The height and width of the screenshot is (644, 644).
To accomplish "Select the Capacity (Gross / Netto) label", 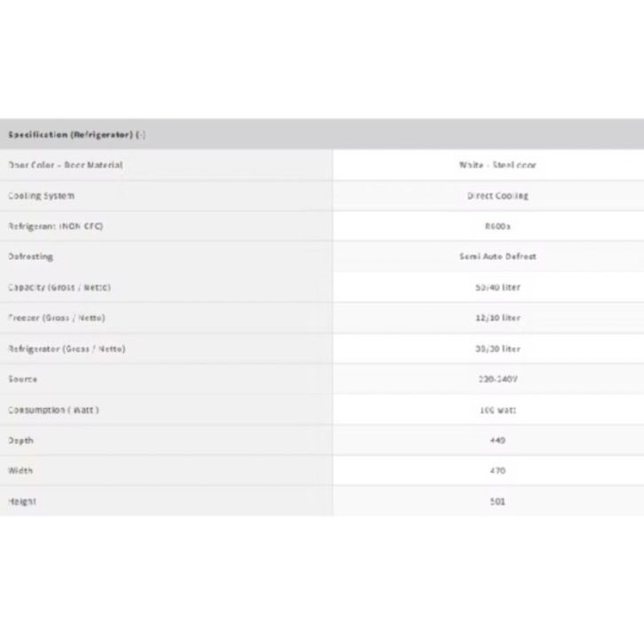I will [59, 287].
